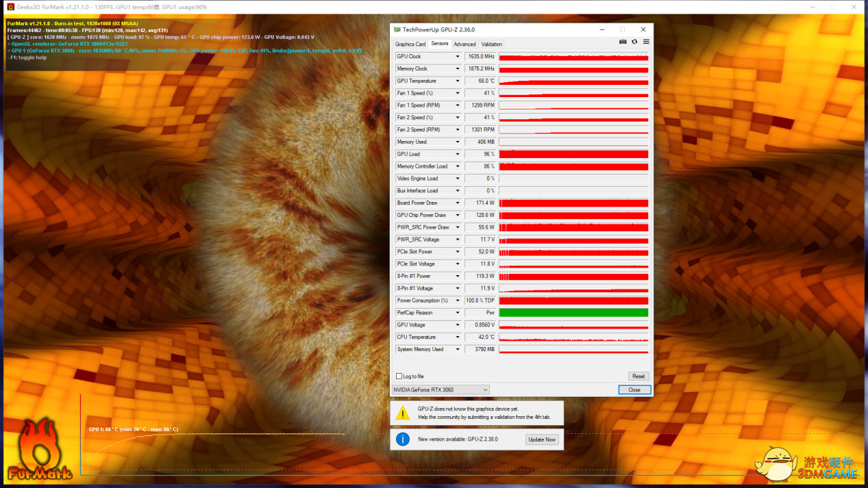Click the Board Power Draw value 171.4 W
The height and width of the screenshot is (488, 868).
[x=480, y=203]
